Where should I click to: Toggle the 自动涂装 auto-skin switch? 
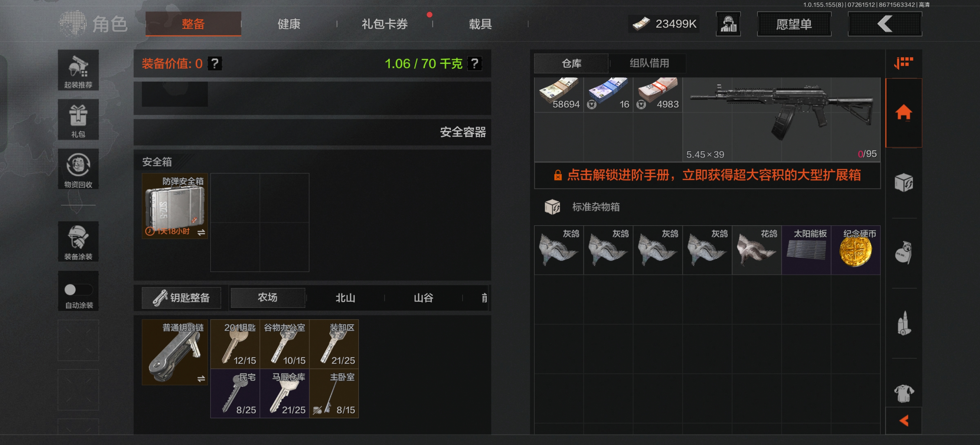(78, 290)
